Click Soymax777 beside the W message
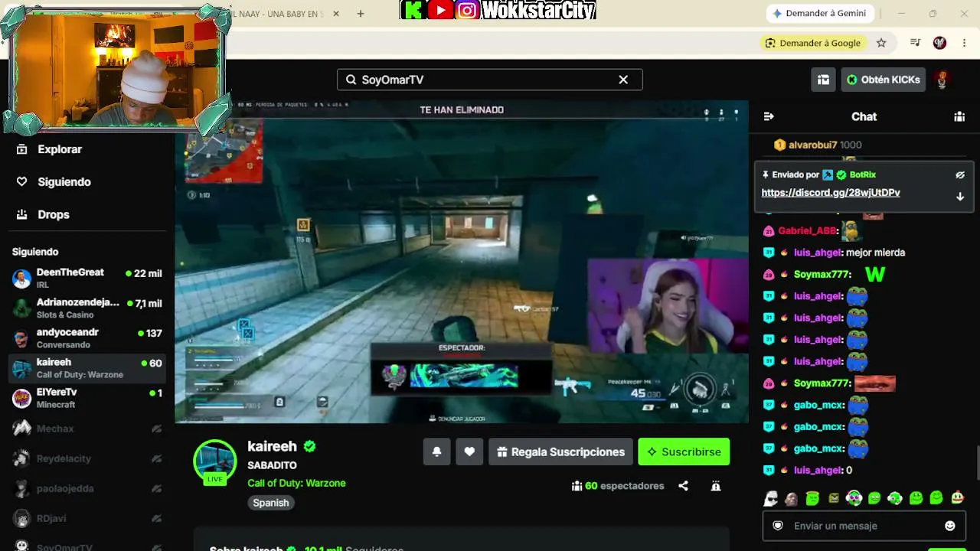 822,274
